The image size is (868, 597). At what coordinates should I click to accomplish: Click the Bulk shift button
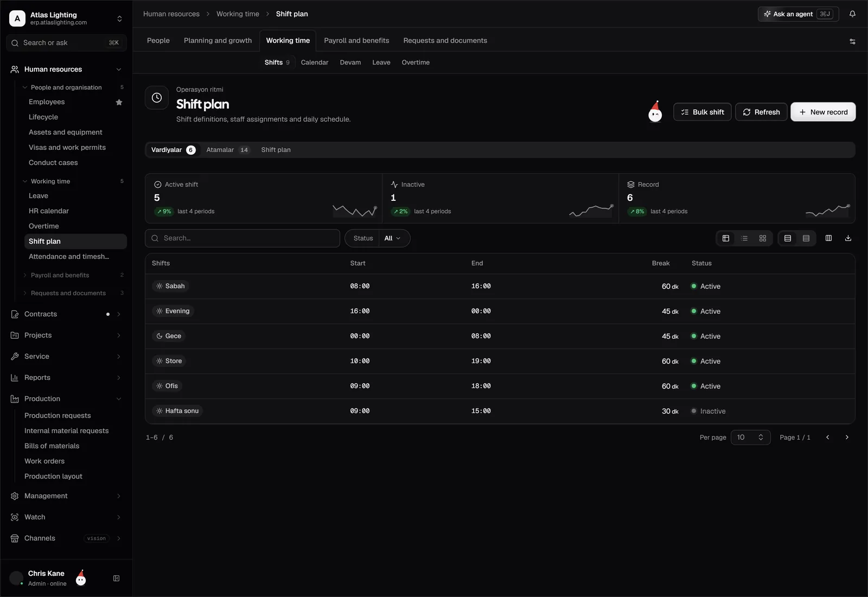click(702, 112)
